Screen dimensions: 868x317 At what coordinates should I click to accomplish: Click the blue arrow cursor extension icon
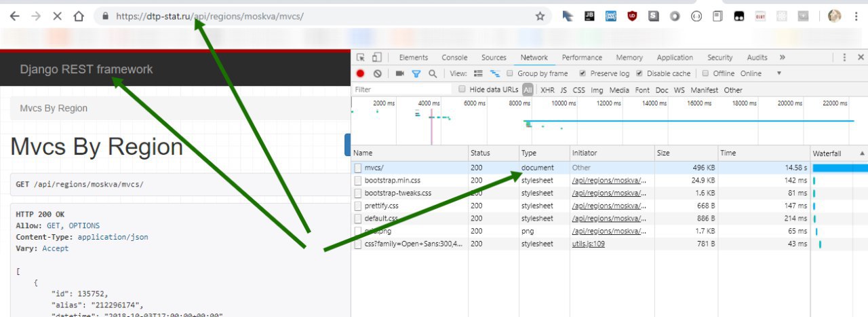pos(568,16)
